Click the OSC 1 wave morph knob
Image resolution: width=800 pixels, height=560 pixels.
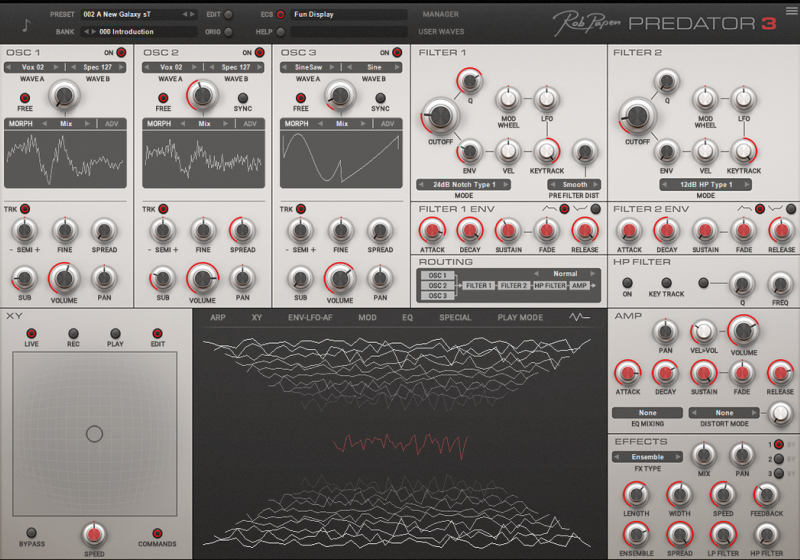pos(64,95)
